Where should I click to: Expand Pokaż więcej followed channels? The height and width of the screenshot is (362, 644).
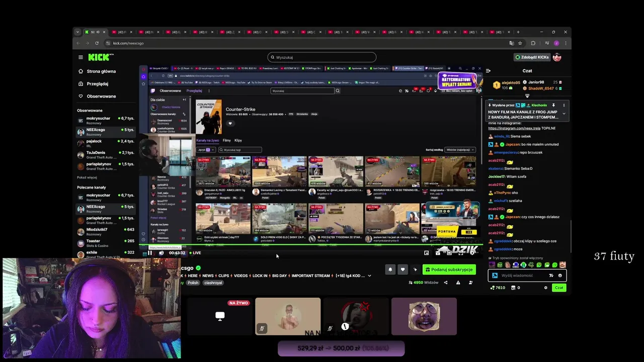click(x=87, y=177)
